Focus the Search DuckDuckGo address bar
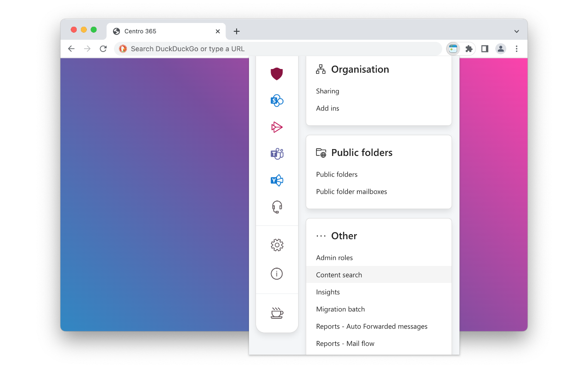 pos(278,49)
